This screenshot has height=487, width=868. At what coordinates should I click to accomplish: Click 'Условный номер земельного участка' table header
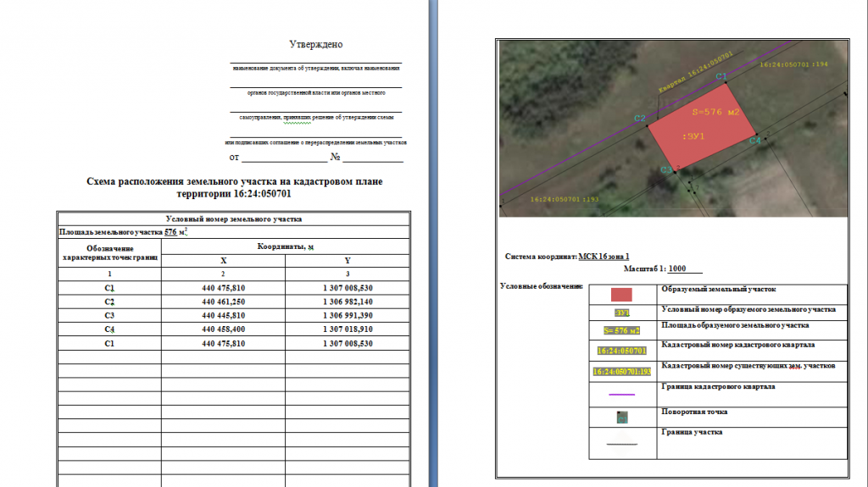point(234,219)
